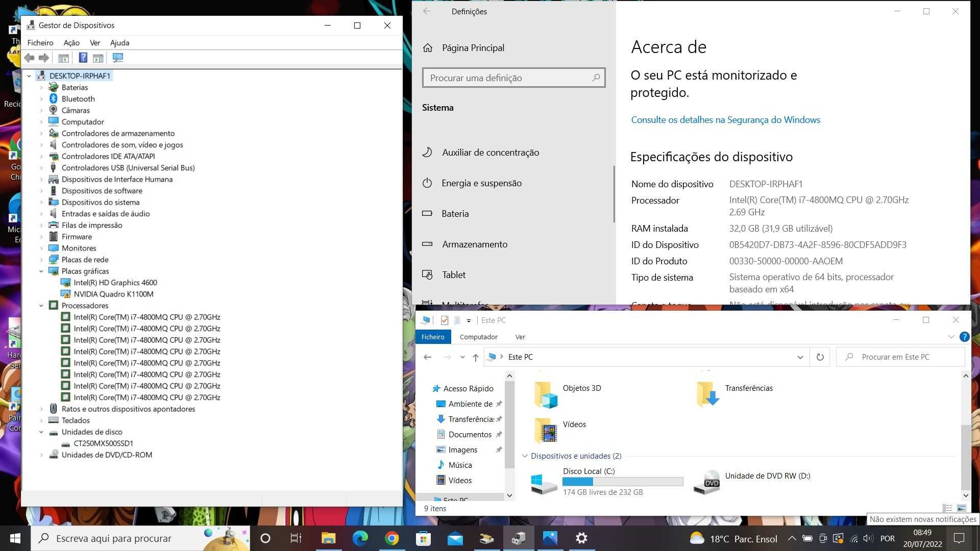Screen dimensions: 980x551
Task: Open the address bar history dropdown
Action: (800, 357)
